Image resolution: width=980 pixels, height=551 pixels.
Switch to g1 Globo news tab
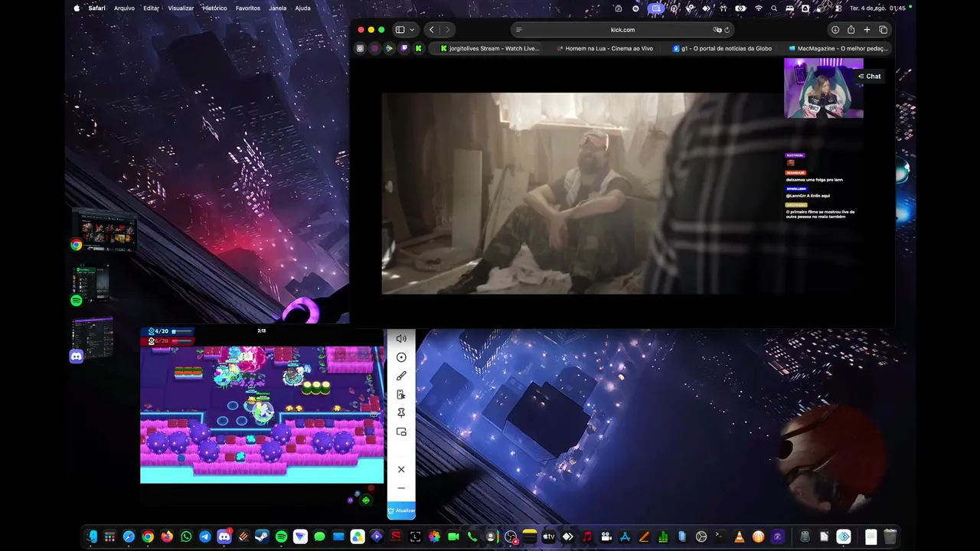tap(721, 48)
